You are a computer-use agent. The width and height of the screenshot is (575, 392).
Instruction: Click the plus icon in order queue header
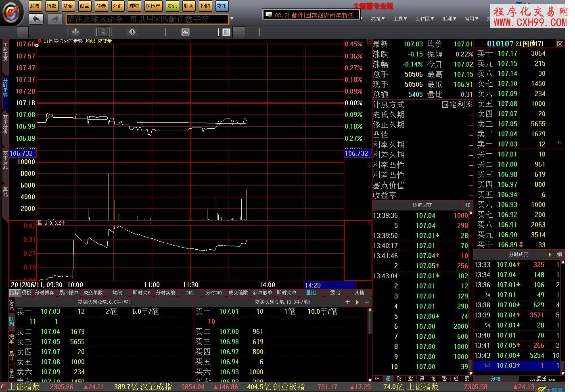click(348, 302)
